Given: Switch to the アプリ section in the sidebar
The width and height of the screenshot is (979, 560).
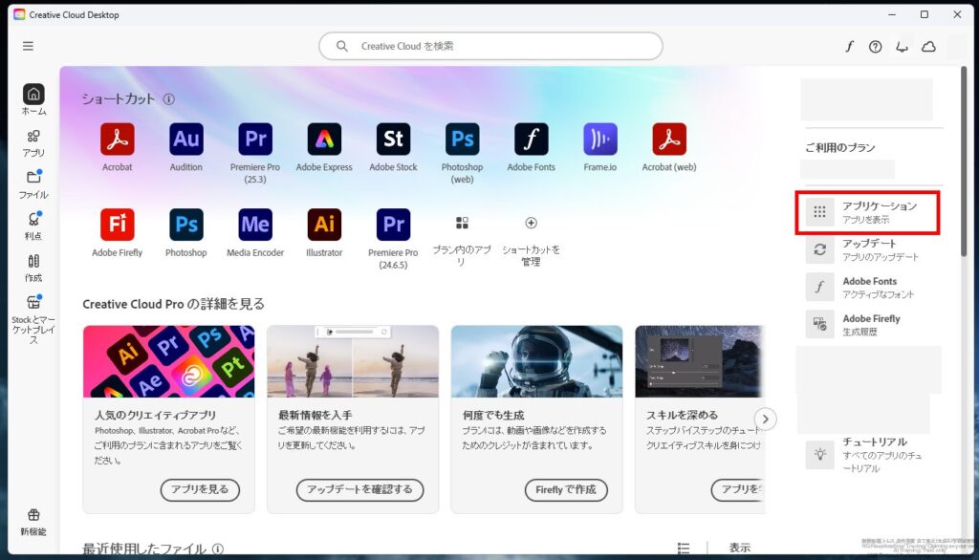Looking at the screenshot, I should pos(33,141).
